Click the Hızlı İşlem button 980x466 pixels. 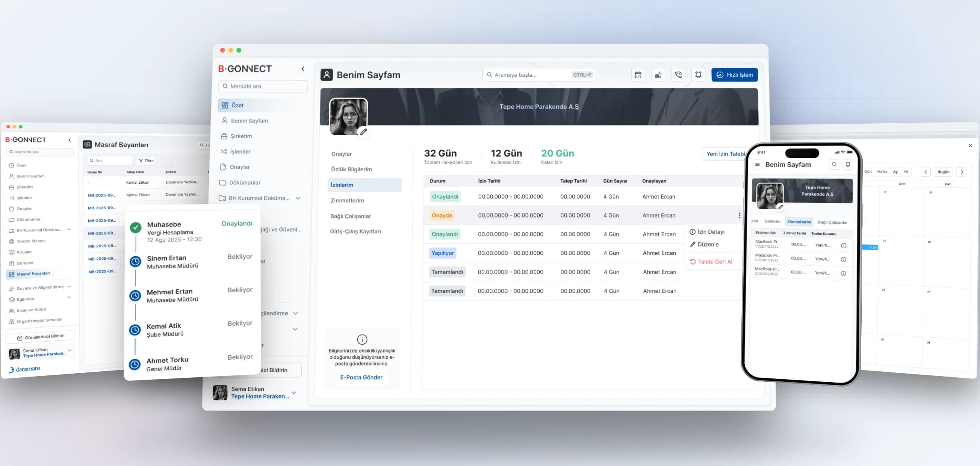point(734,75)
